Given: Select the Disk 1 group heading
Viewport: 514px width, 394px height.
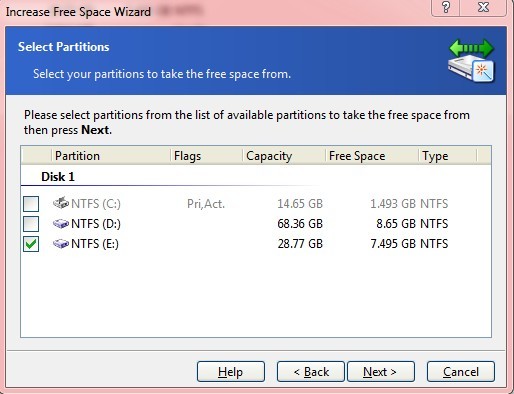Looking at the screenshot, I should point(58,177).
